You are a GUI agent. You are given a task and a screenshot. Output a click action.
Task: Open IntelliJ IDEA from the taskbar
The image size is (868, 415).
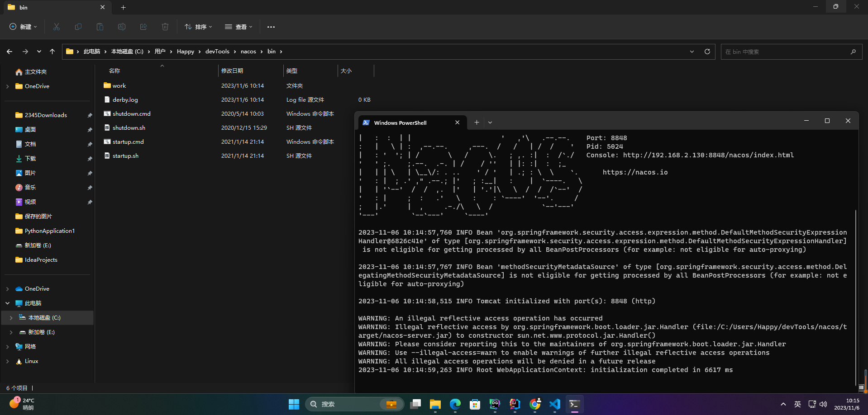click(515, 404)
